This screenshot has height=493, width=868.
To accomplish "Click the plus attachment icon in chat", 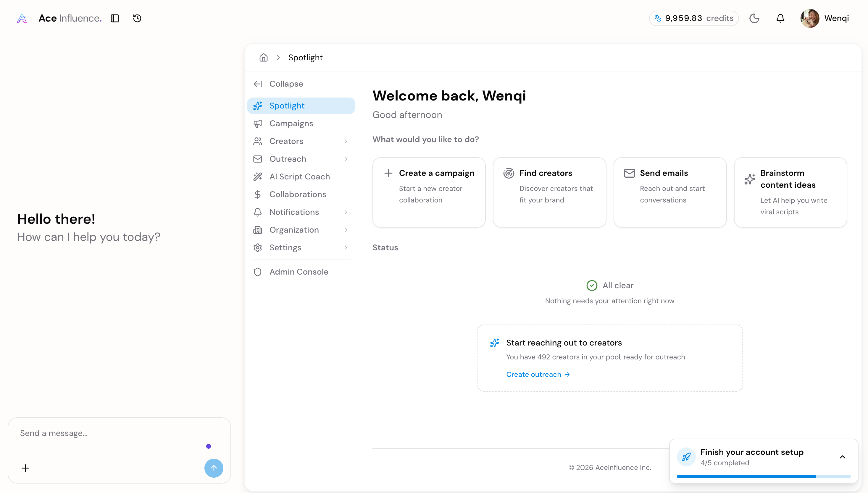I will [x=25, y=468].
